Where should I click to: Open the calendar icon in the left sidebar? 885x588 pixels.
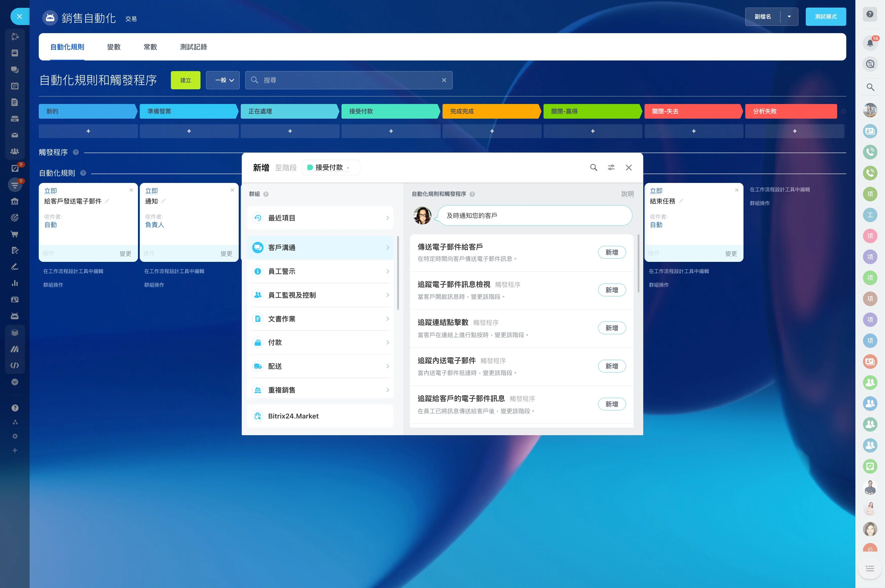point(15,86)
